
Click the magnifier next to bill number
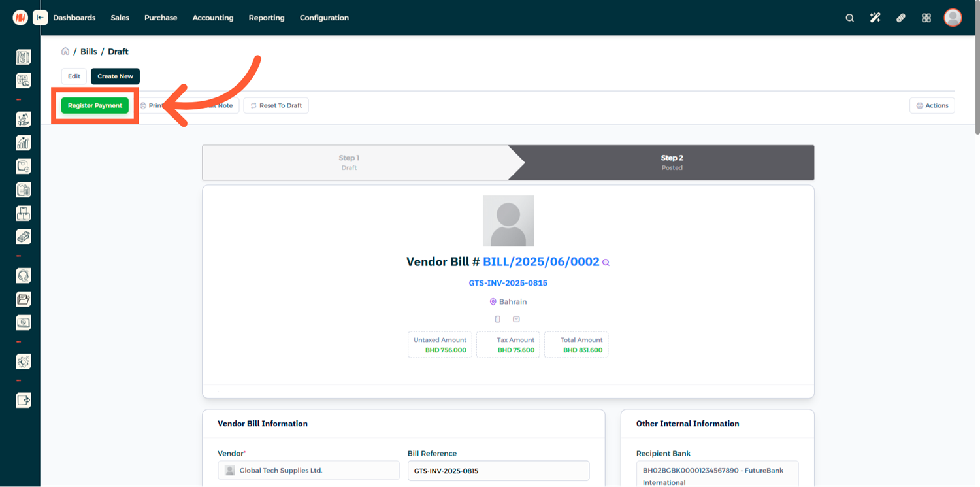pyautogui.click(x=606, y=263)
